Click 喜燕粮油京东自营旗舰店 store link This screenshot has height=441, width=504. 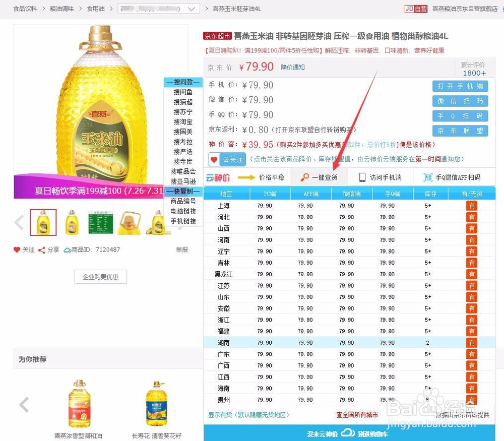(x=465, y=9)
